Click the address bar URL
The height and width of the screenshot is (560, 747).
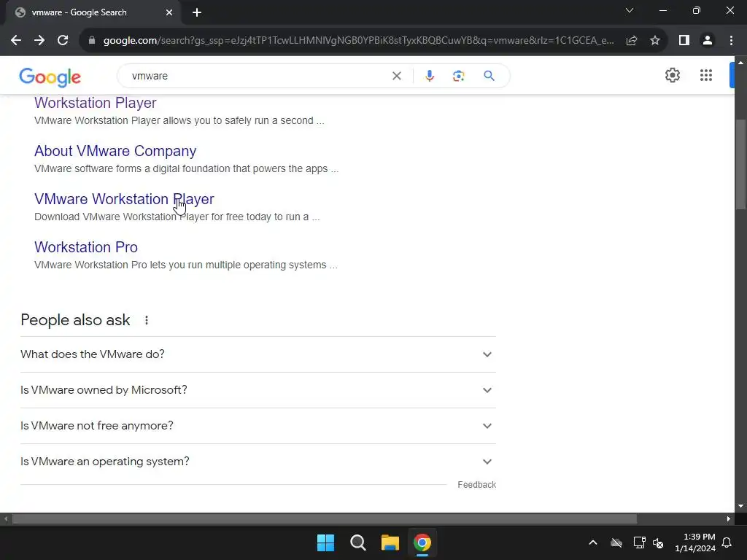point(358,41)
